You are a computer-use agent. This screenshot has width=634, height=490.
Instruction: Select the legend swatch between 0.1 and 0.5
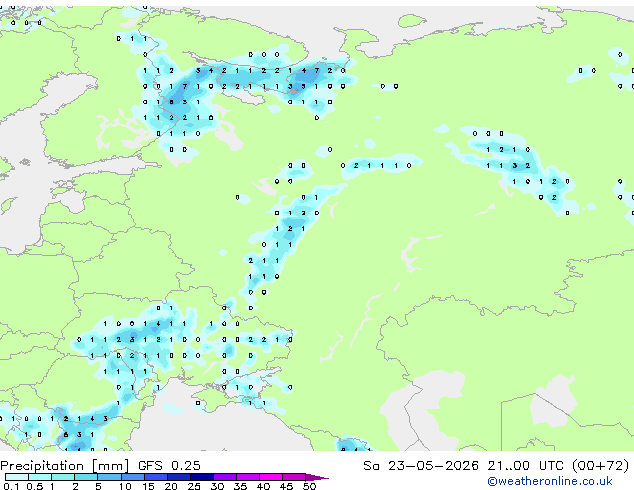17,477
